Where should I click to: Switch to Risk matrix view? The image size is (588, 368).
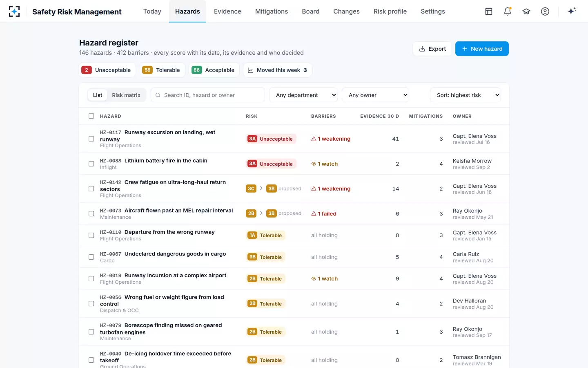tap(126, 95)
